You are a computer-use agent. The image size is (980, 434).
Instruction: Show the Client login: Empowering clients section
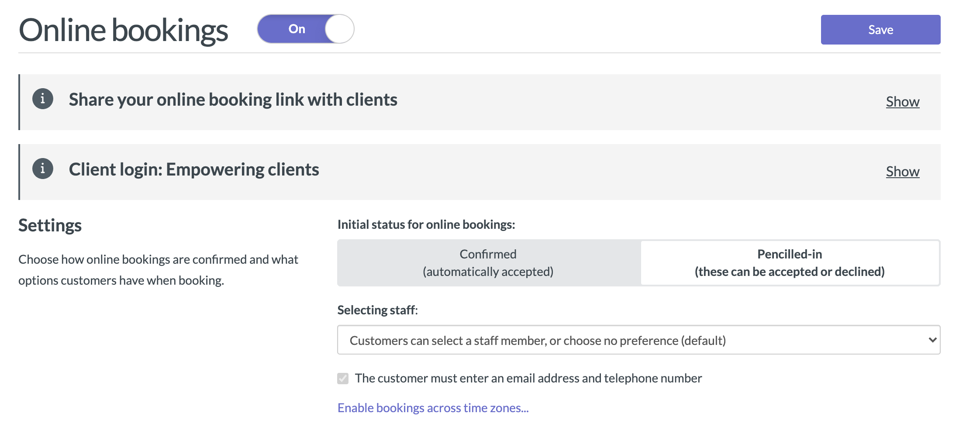(x=903, y=172)
